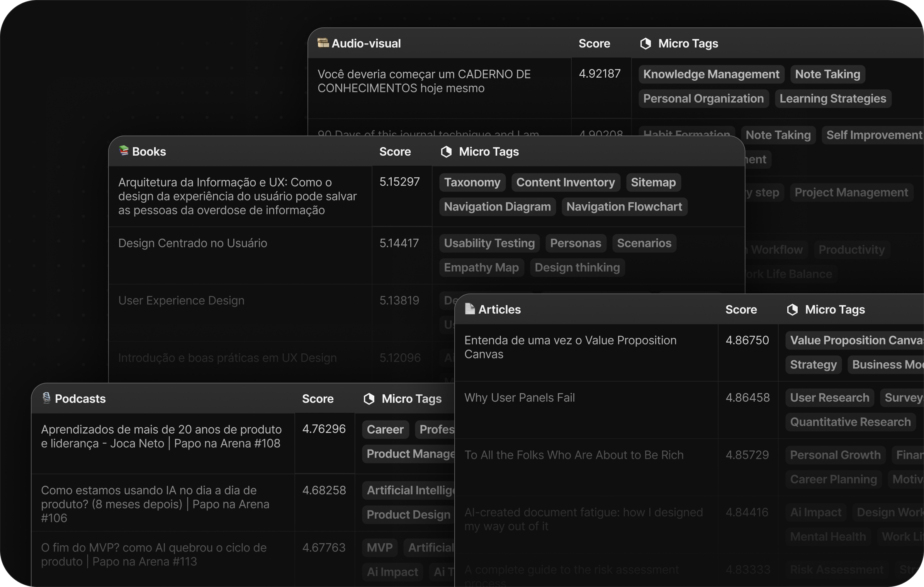Open 'User Experience Design' book
The height and width of the screenshot is (587, 924).
point(181,300)
